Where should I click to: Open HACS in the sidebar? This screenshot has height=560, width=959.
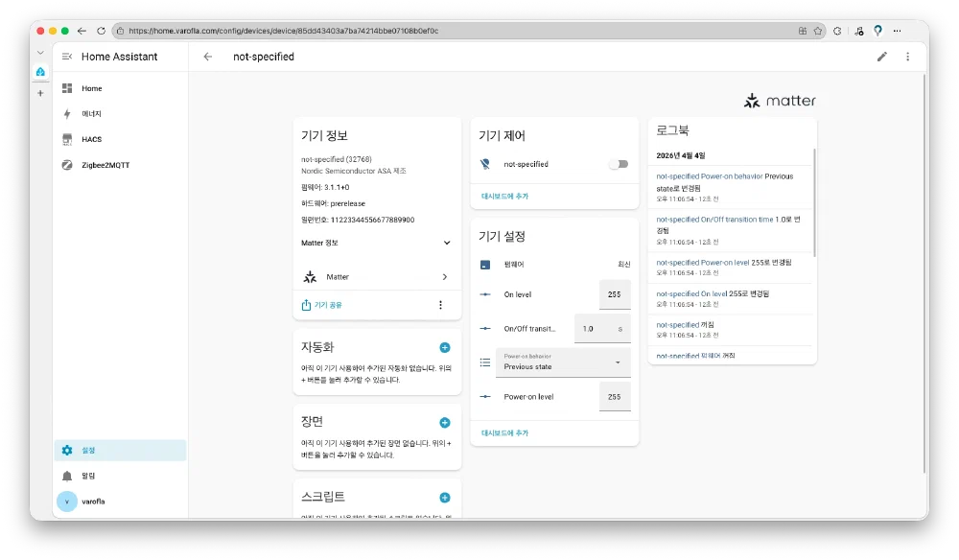[91, 139]
